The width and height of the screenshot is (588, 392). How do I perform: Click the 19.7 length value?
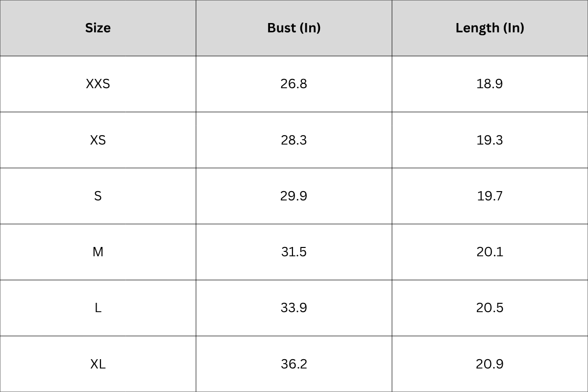490,196
